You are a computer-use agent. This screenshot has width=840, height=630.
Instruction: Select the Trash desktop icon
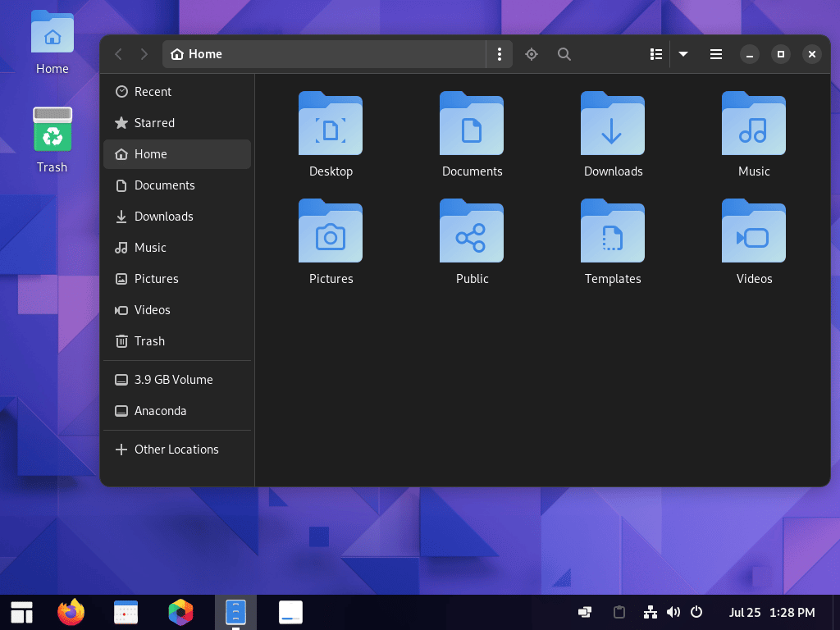pyautogui.click(x=52, y=140)
